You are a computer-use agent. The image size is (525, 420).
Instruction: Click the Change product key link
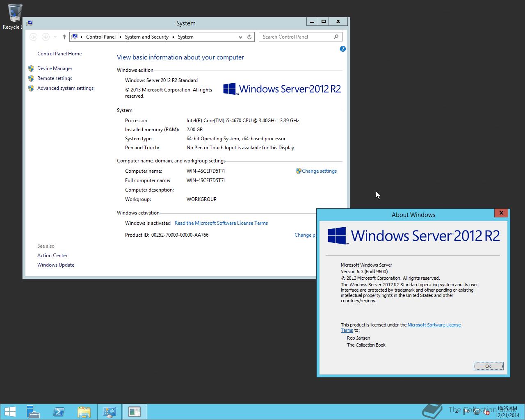coord(305,235)
